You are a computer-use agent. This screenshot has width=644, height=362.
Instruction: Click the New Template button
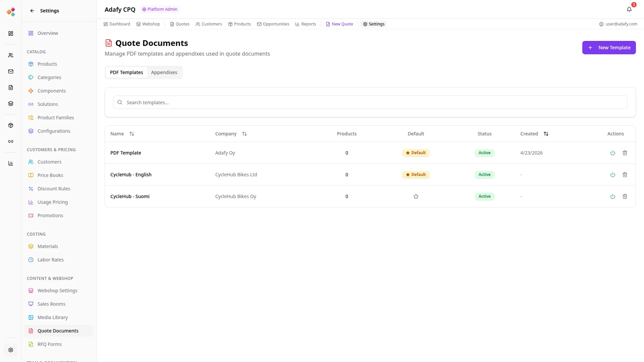609,48
